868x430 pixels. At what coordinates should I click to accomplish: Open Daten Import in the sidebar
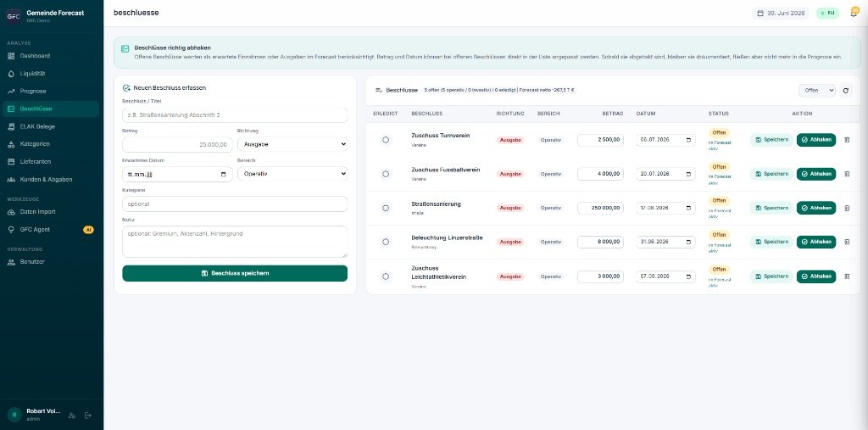50,212
